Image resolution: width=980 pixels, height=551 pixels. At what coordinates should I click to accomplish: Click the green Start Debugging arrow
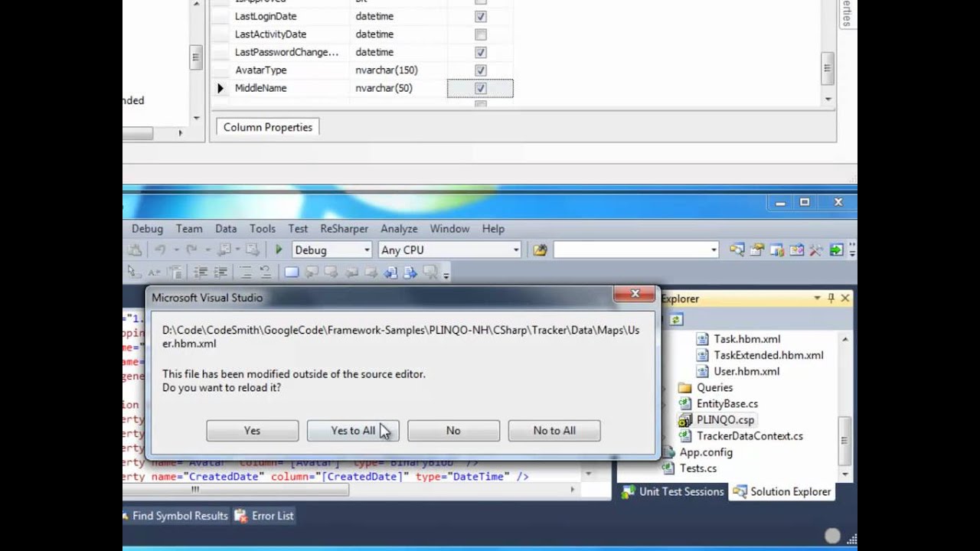[279, 249]
